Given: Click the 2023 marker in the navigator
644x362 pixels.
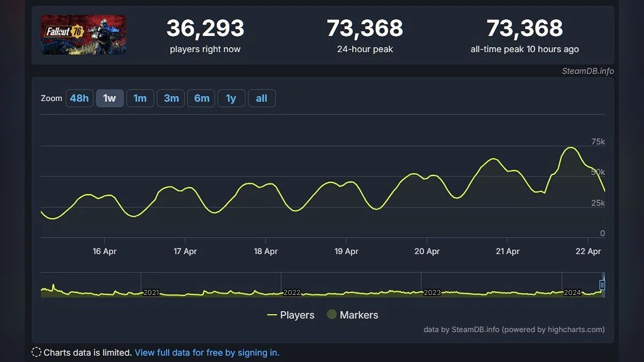Looking at the screenshot, I should click(432, 293).
